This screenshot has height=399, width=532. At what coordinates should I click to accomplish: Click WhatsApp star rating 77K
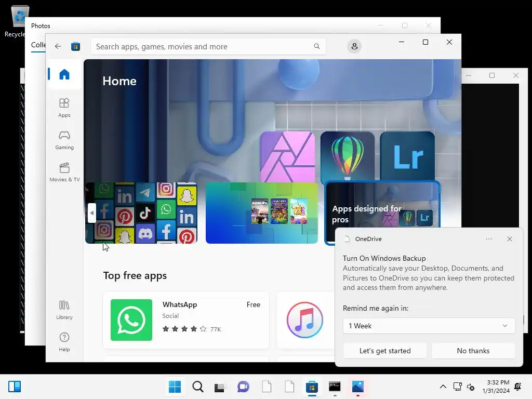click(x=192, y=329)
